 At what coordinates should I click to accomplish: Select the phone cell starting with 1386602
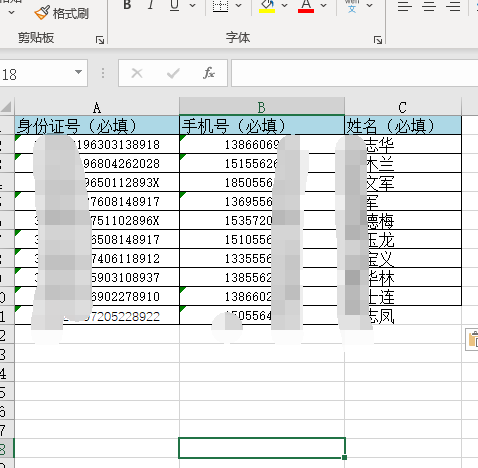click(x=262, y=296)
